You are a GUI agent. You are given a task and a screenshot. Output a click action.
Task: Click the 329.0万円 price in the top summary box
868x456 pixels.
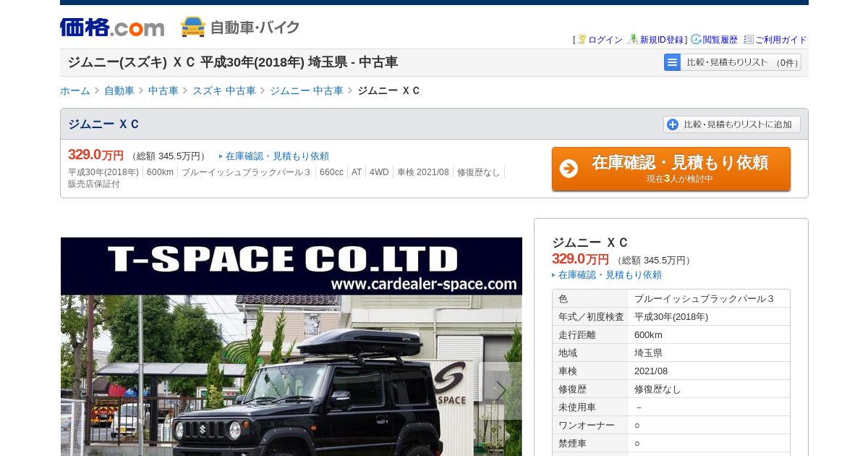point(95,155)
